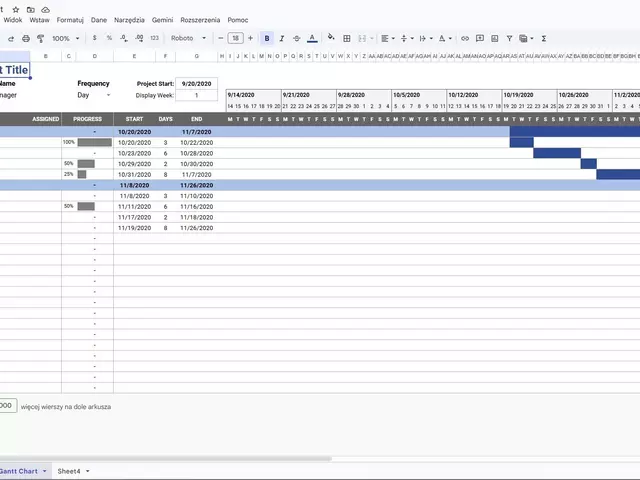Image resolution: width=640 pixels, height=480 pixels.
Task: Select the start date 11/19/2020 cell
Action: pos(134,228)
